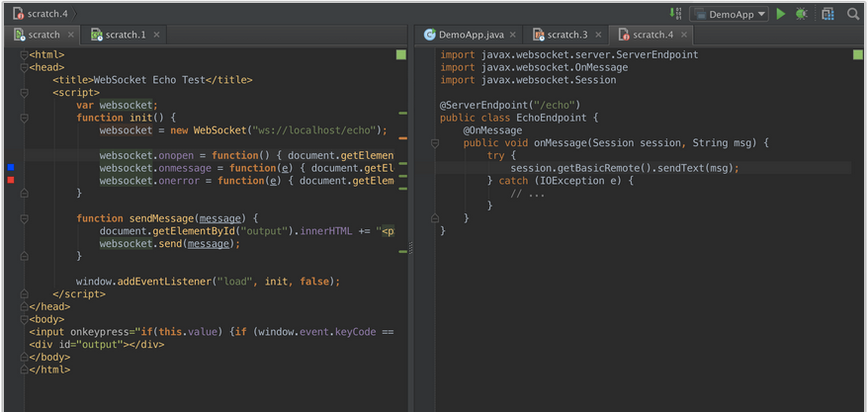Image resolution: width=868 pixels, height=412 pixels.
Task: Click 'websocket.onmessage' in the left editor
Action: click(155, 168)
